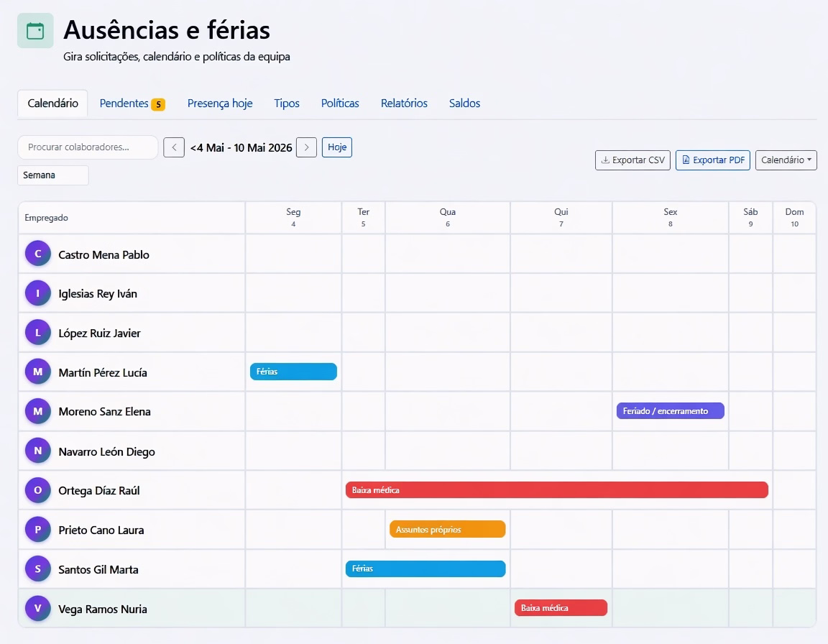The width and height of the screenshot is (828, 644).
Task: Select the name Iglesias Rey Iván
Action: pyautogui.click(x=98, y=294)
